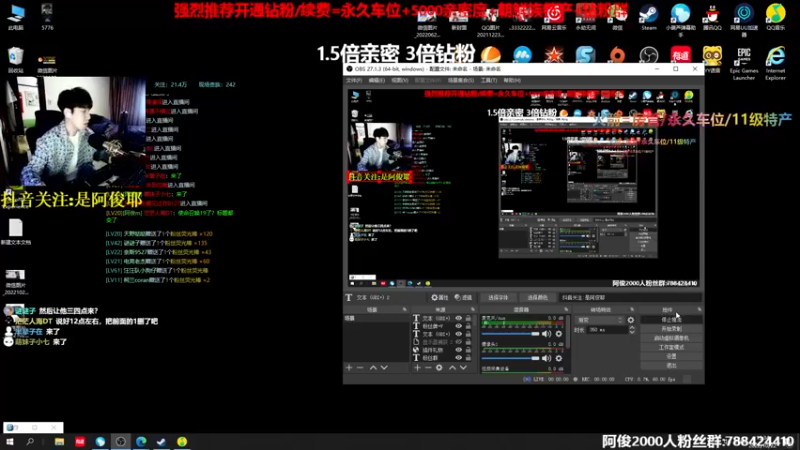This screenshot has width=800, height=450.
Task: Open the Windows Start menu
Action: [x=10, y=442]
